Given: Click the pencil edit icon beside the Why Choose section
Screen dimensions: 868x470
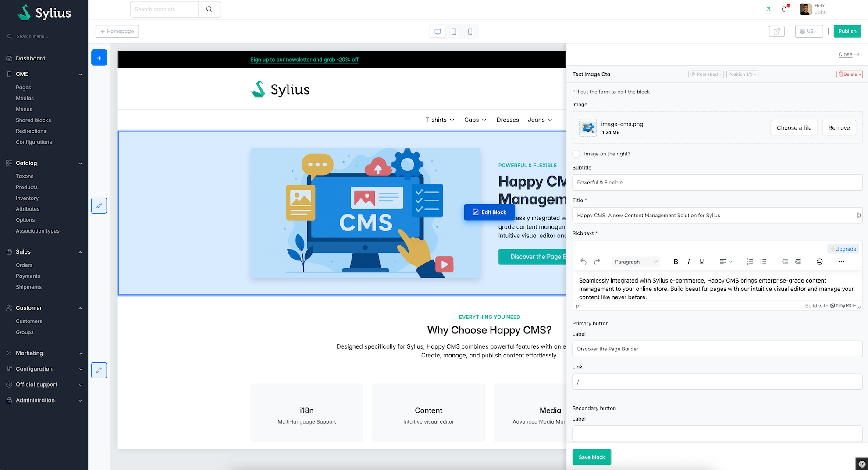Looking at the screenshot, I should pyautogui.click(x=99, y=370).
